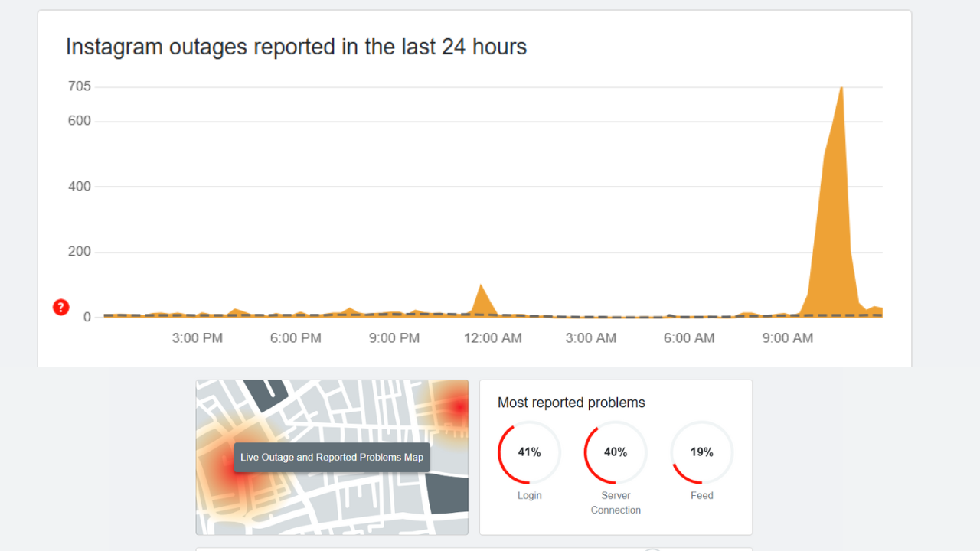The width and height of the screenshot is (980, 551).
Task: Click the Instagram outages chart title
Action: coord(296,47)
